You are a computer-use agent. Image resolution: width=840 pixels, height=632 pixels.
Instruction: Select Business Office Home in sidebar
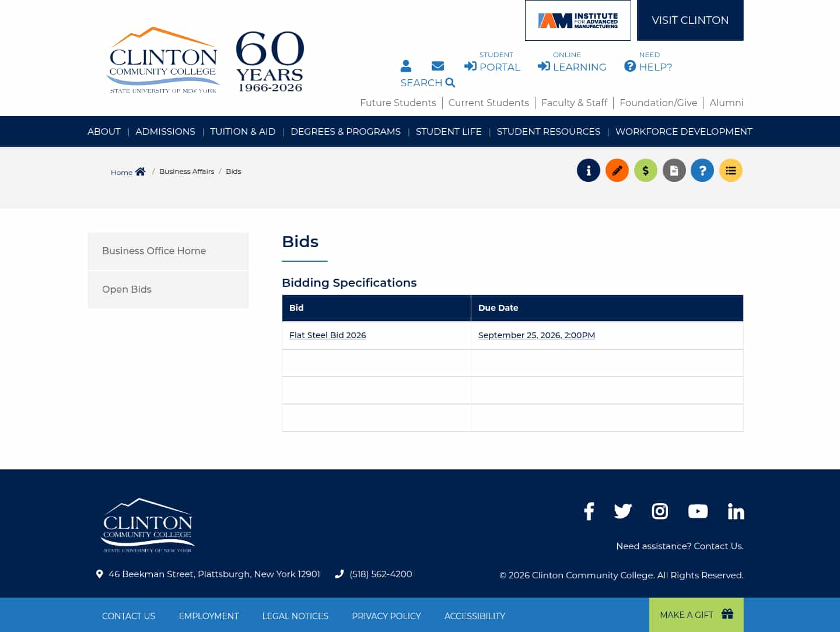(x=168, y=251)
